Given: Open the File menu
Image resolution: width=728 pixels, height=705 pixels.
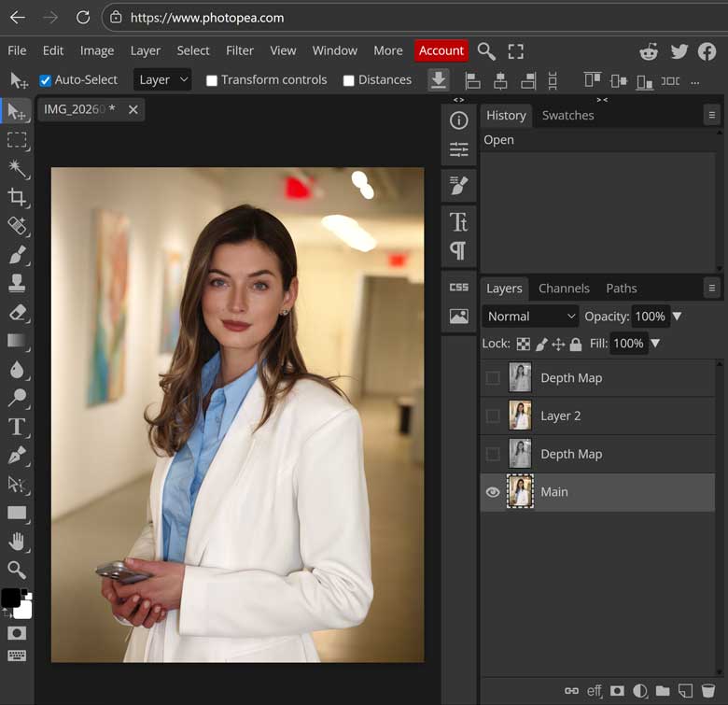Looking at the screenshot, I should click(17, 50).
